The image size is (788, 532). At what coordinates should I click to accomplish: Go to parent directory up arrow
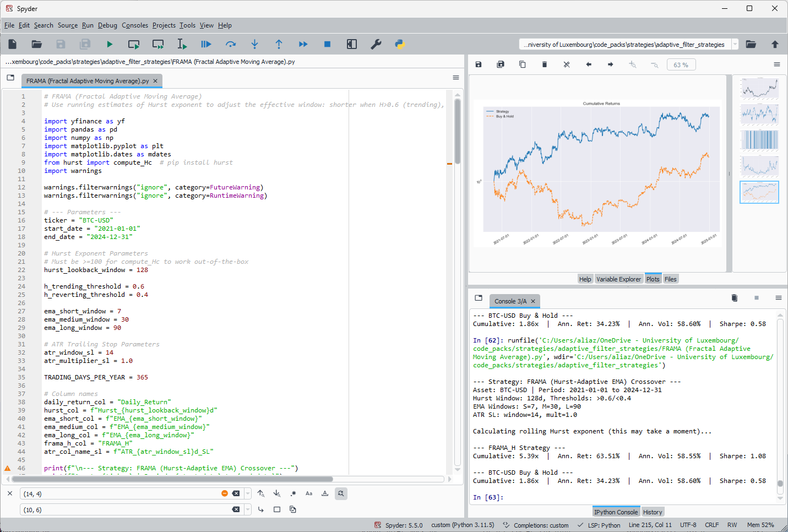[x=775, y=44]
